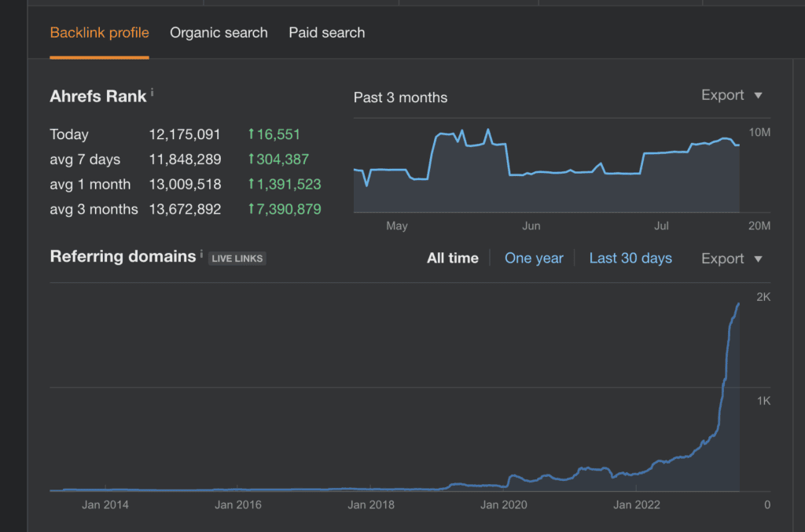Click the 10M axis label

[x=759, y=132]
